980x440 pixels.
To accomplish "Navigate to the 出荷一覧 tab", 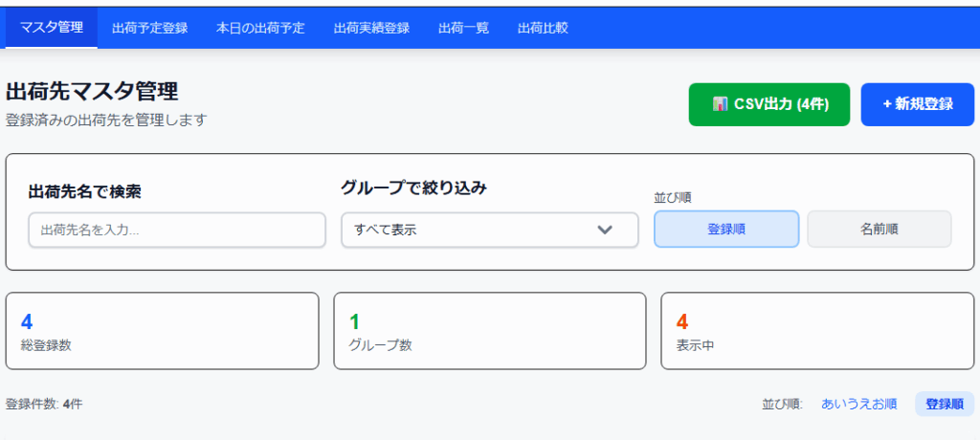I will 463,28.
